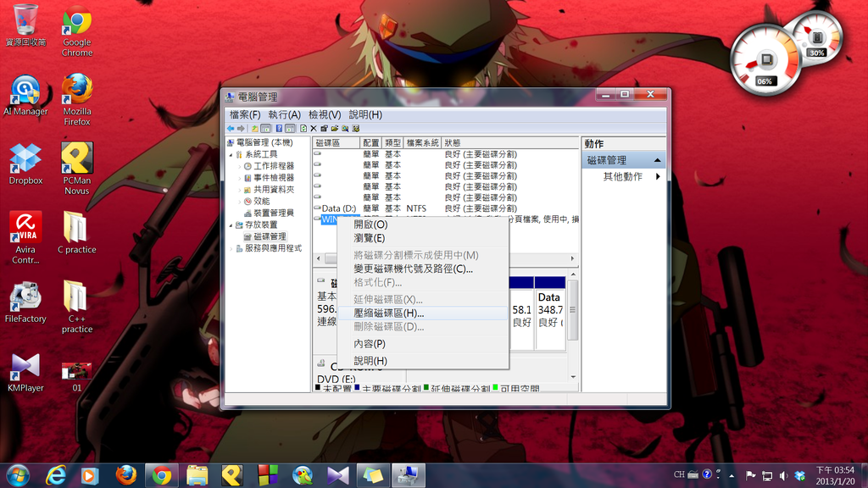Choose 說明(H) in the context menu

[423, 361]
